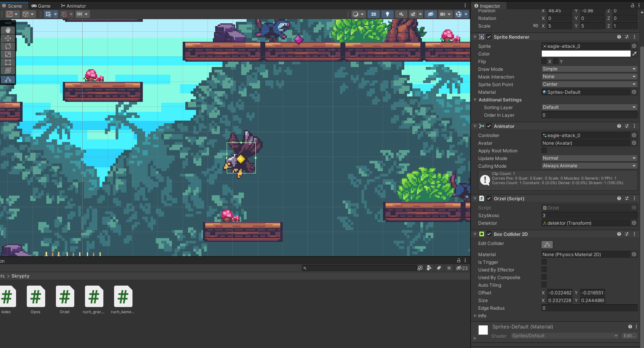644x348 pixels.
Task: Select the Move tool
Action: coord(8,38)
